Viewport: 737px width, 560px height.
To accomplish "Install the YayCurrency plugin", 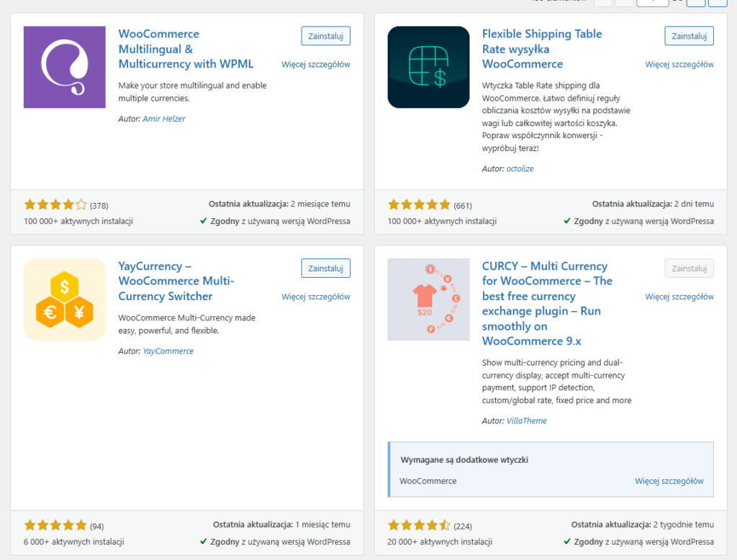I will click(325, 268).
